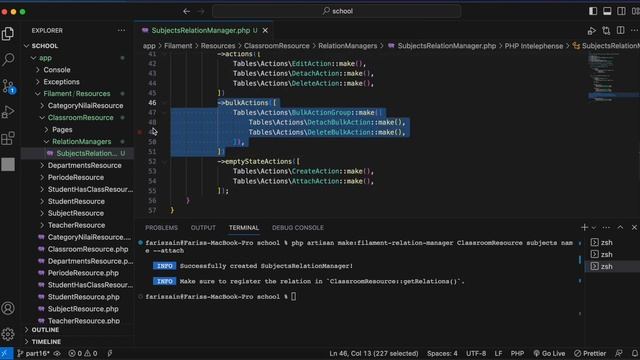Open the Manage gear icon

(x=8, y=334)
